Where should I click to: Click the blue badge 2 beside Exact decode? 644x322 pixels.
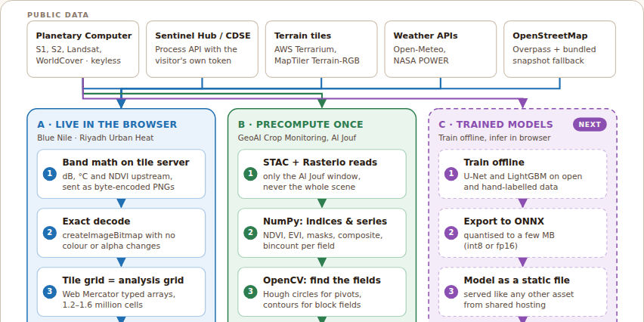[x=50, y=233]
